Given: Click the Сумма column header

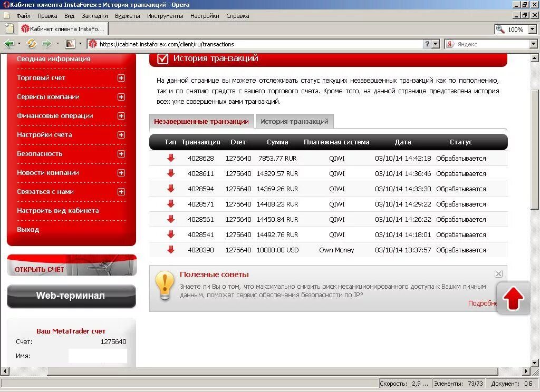Looking at the screenshot, I should tap(277, 142).
